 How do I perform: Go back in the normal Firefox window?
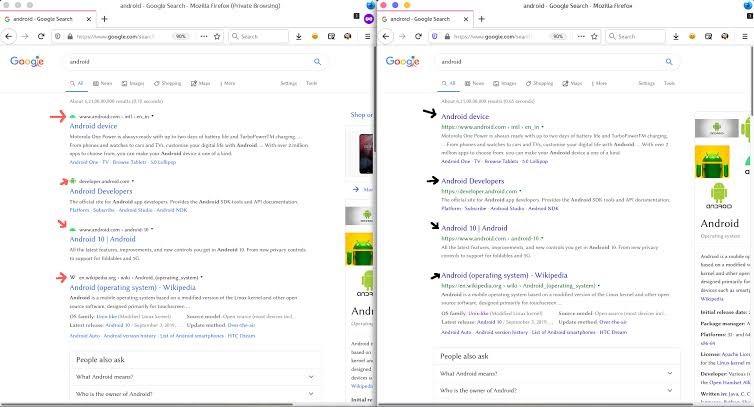click(x=386, y=36)
